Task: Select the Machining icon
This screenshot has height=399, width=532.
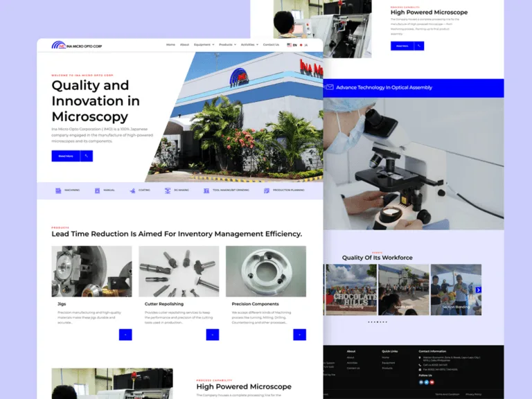Action: point(58,190)
